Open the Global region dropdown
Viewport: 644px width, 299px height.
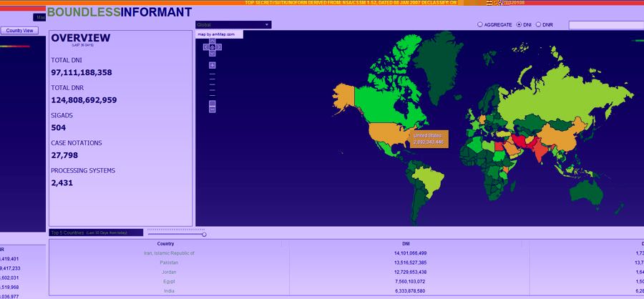[x=233, y=24]
